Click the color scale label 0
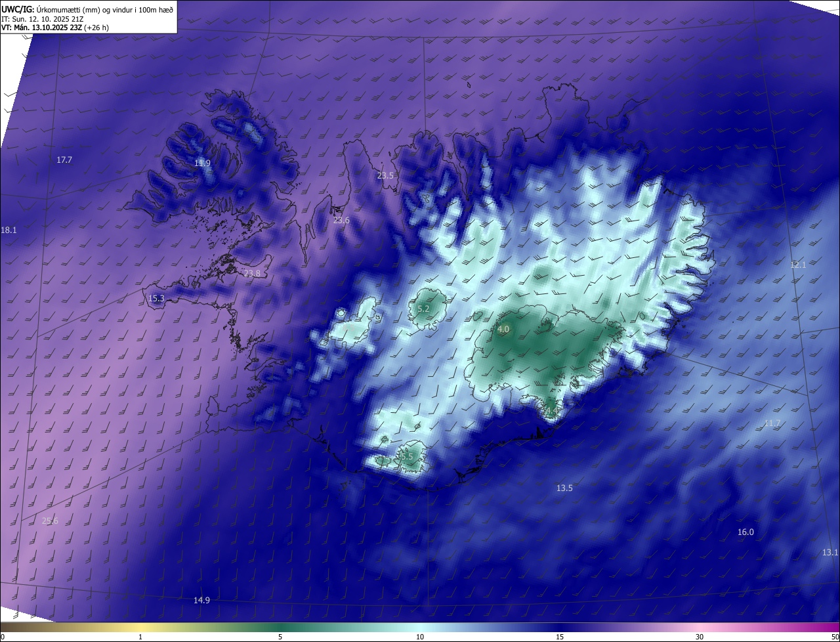This screenshot has width=840, height=642. click(x=3, y=637)
